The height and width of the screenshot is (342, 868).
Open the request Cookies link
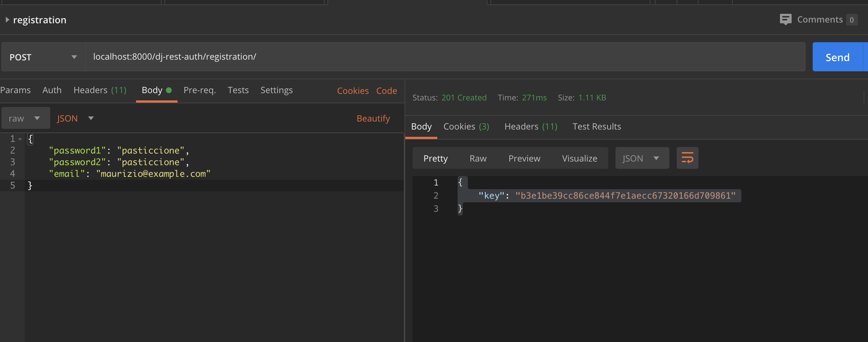pos(353,91)
